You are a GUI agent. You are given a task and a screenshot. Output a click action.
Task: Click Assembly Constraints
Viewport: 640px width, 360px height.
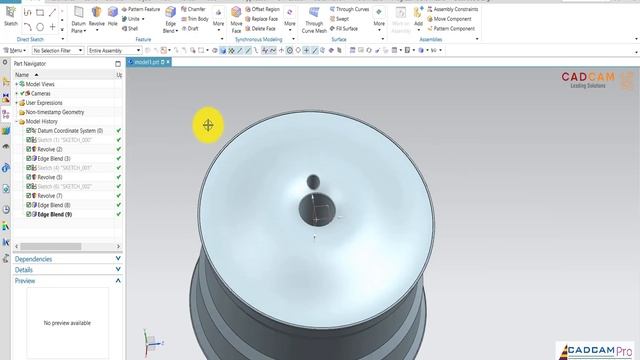coord(453,9)
